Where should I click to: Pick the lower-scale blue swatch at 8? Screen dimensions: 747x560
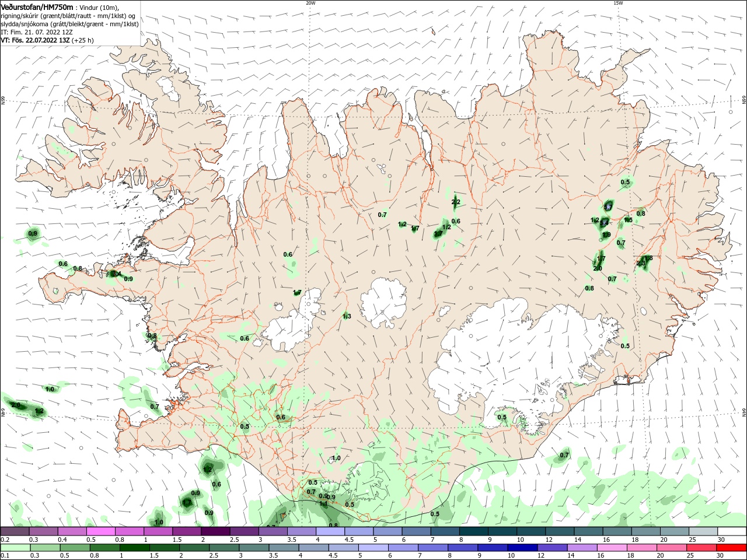(x=462, y=548)
